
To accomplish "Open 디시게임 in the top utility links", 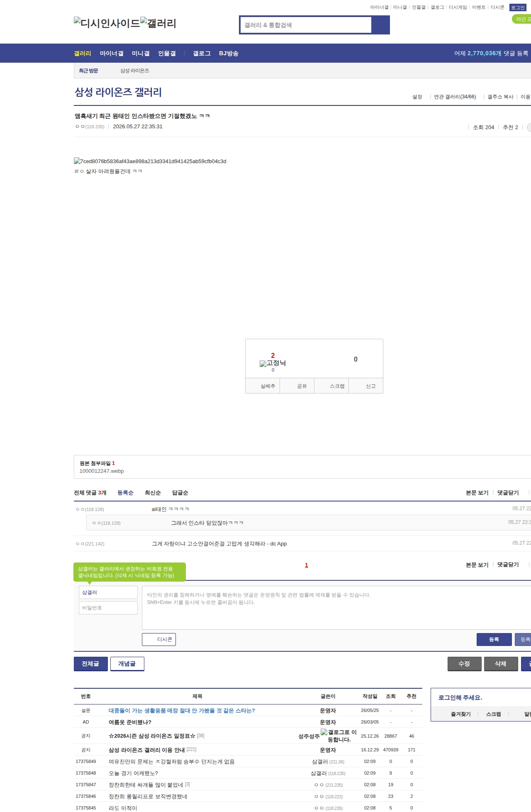I will pyautogui.click(x=458, y=7).
